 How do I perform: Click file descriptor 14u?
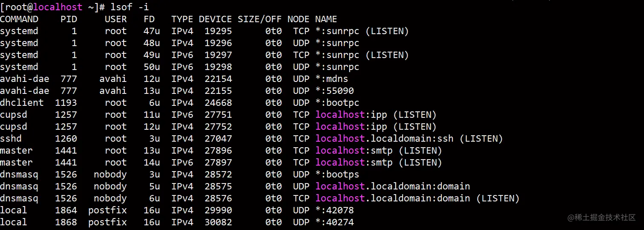pyautogui.click(x=152, y=163)
